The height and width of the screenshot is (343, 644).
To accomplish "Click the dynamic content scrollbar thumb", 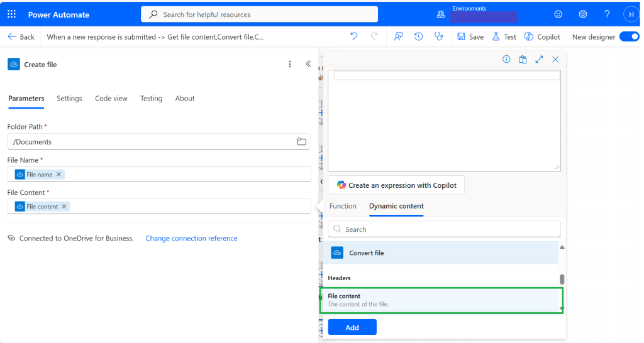I will pos(562,279).
